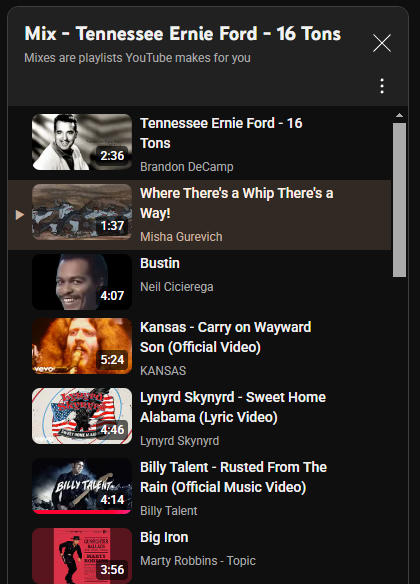The height and width of the screenshot is (584, 420).
Task: Open Kansas Carry on Wayward Son thumbnail
Action: (x=82, y=346)
